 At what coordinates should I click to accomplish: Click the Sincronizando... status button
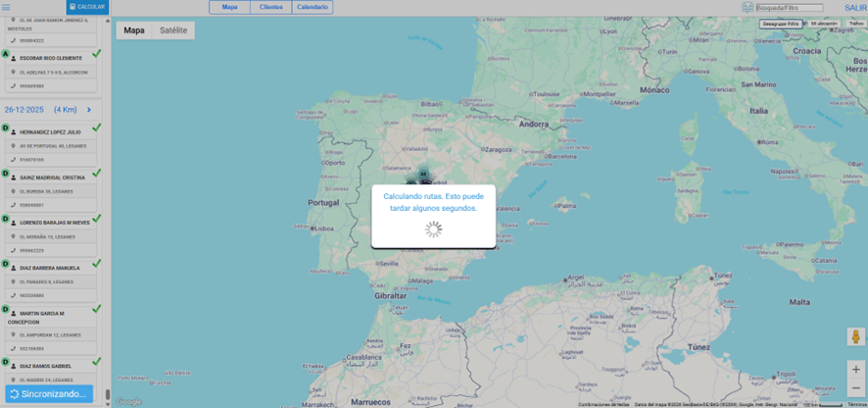pos(49,394)
